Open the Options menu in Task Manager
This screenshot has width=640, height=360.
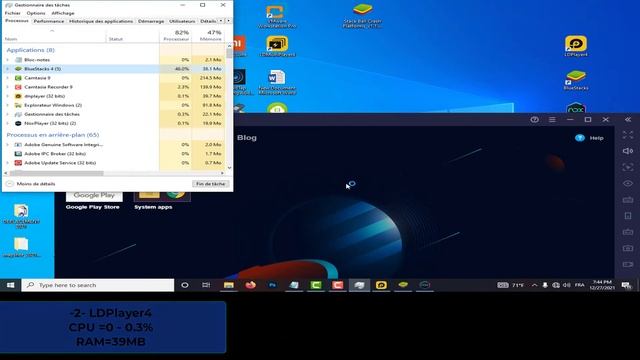(x=36, y=13)
